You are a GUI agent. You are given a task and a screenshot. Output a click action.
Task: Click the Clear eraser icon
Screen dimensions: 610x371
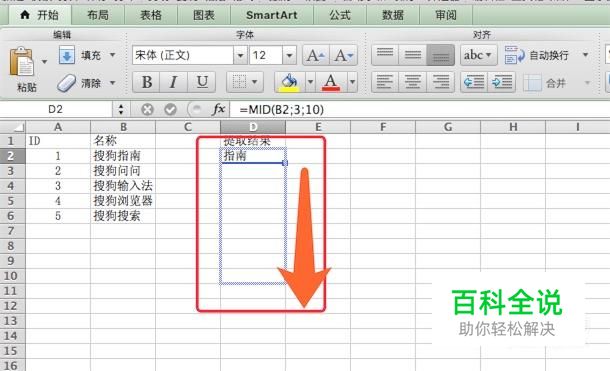[x=67, y=83]
